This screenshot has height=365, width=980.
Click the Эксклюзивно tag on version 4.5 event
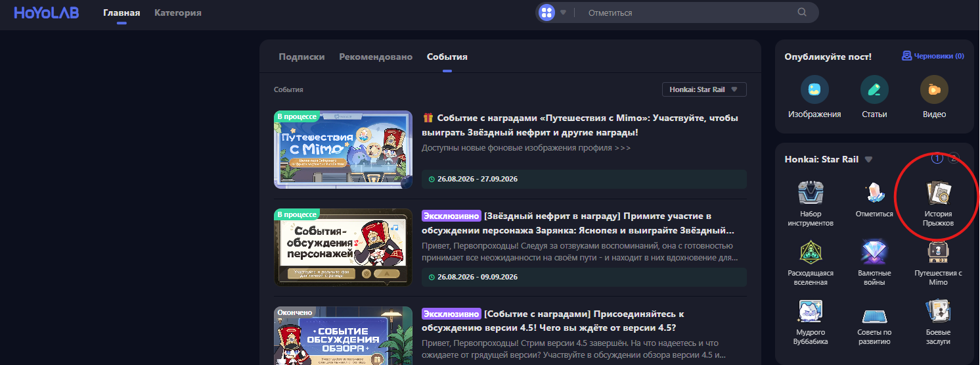451,314
